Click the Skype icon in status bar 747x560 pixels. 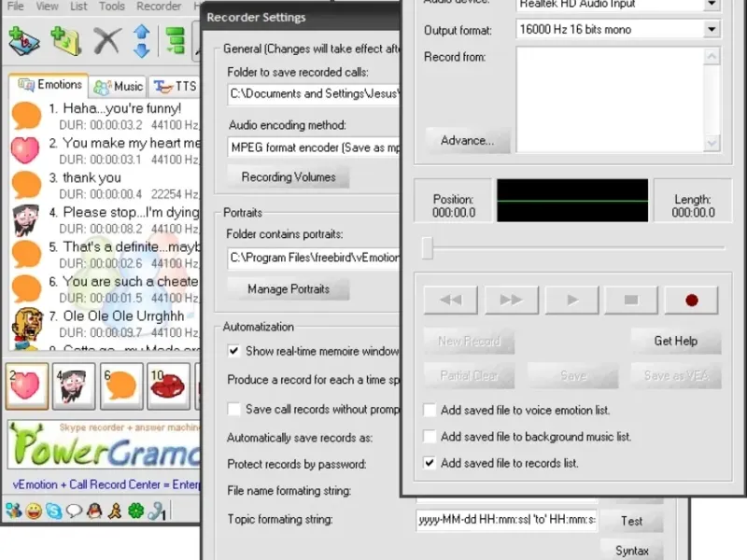pos(54,511)
